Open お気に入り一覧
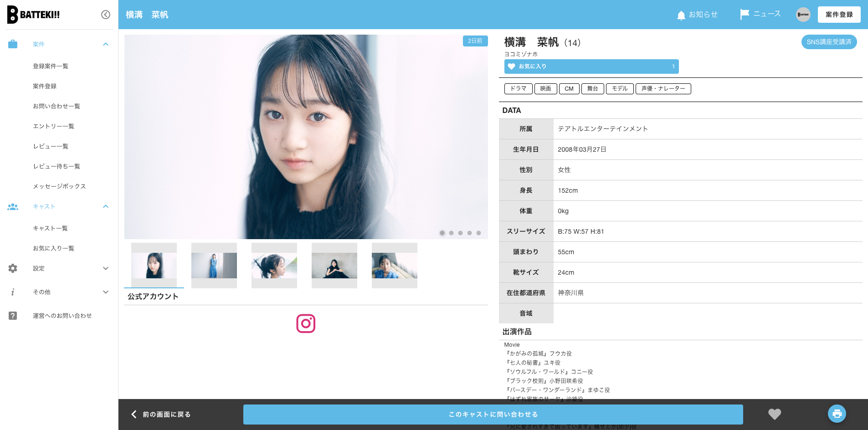 point(53,248)
